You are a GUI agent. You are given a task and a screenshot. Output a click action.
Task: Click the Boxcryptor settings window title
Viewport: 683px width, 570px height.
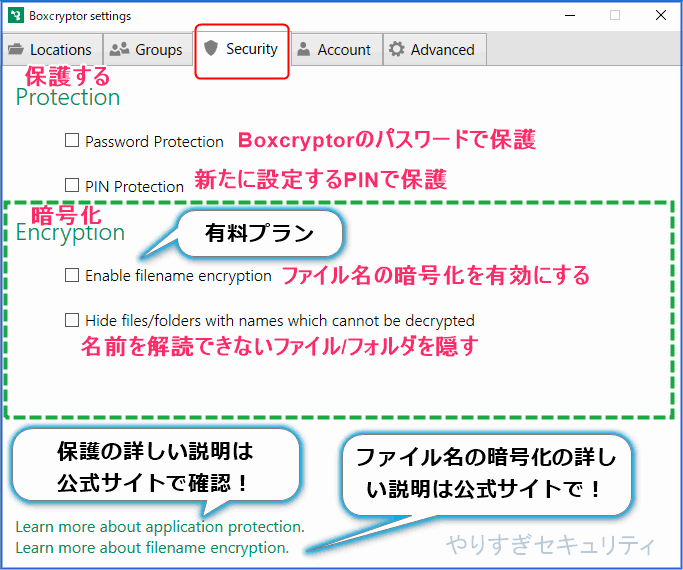click(x=80, y=16)
